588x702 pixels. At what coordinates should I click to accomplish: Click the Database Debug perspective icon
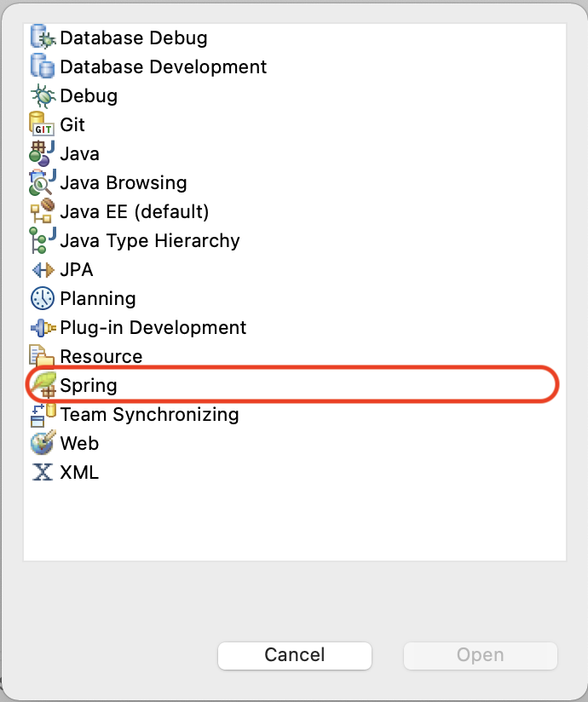[x=43, y=37]
